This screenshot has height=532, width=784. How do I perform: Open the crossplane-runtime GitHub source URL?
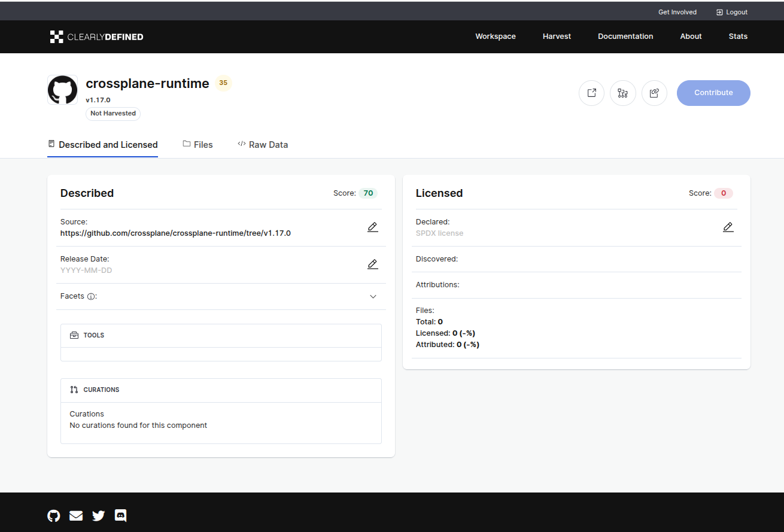point(175,233)
